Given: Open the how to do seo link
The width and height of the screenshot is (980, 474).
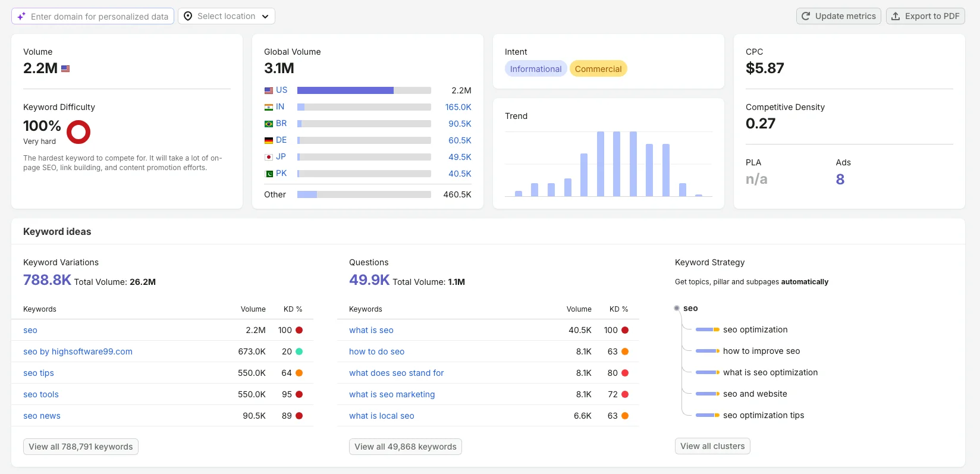Looking at the screenshot, I should [376, 351].
